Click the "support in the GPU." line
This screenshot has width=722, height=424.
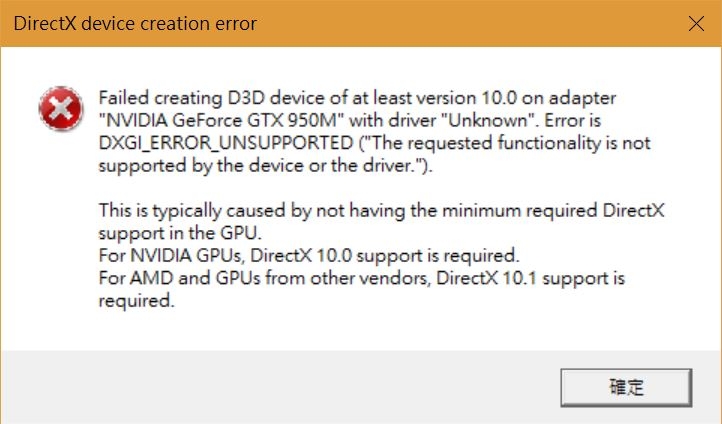[180, 233]
